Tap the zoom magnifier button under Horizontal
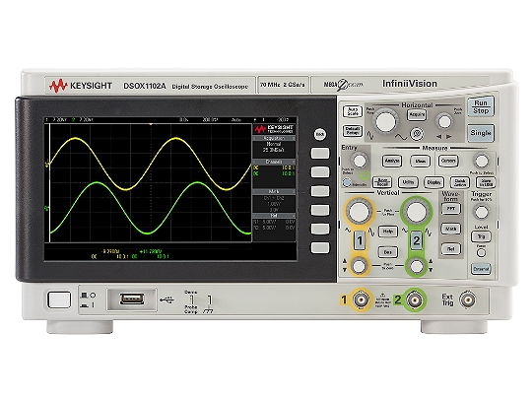The height and width of the screenshot is (399, 532). pos(417,134)
